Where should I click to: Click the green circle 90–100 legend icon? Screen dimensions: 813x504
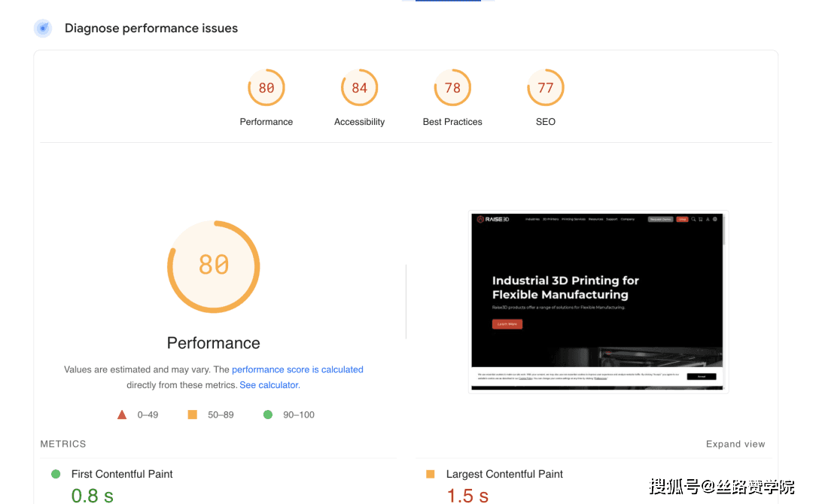(x=267, y=414)
